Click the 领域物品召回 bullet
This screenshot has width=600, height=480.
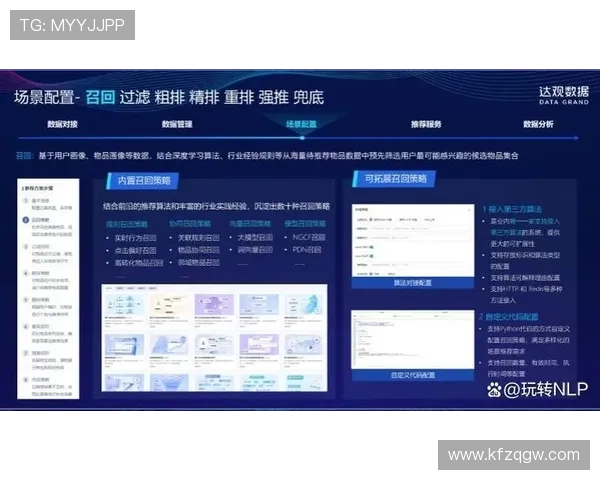(199, 263)
